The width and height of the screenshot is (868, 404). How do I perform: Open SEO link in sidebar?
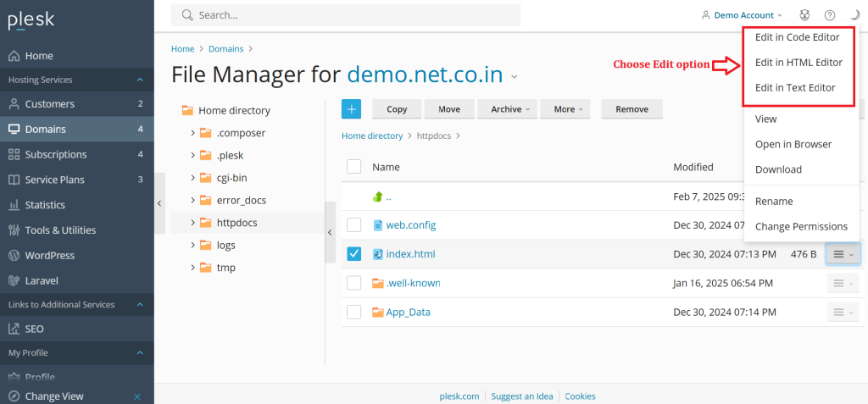click(x=77, y=329)
